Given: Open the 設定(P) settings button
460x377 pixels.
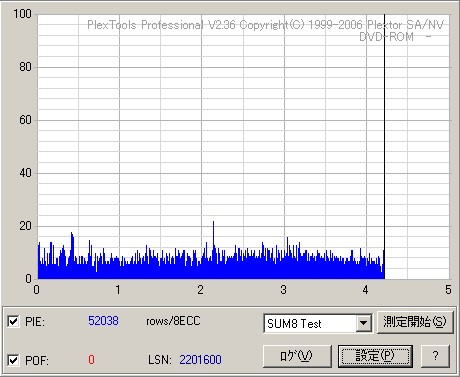Looking at the screenshot, I should click(375, 356).
